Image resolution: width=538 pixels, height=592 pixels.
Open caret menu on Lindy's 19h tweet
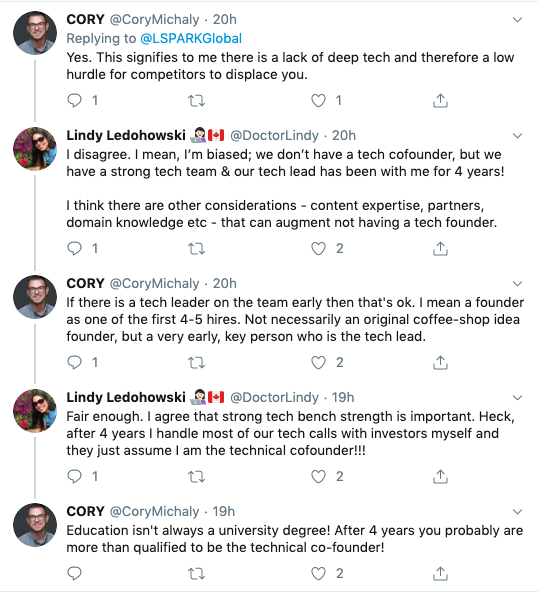(517, 397)
